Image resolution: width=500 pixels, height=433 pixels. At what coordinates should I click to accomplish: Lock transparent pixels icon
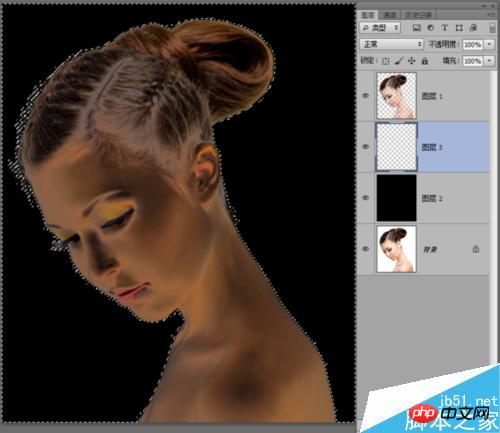pyautogui.click(x=386, y=61)
